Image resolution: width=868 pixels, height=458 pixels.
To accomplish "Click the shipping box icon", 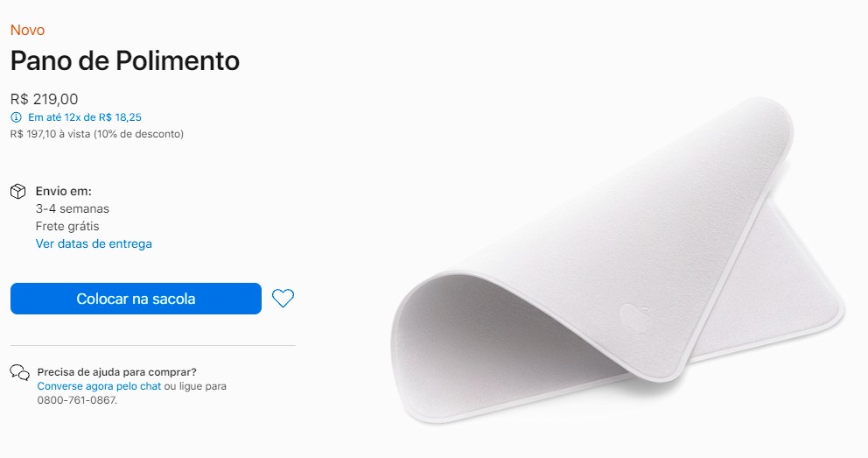I will pyautogui.click(x=18, y=191).
